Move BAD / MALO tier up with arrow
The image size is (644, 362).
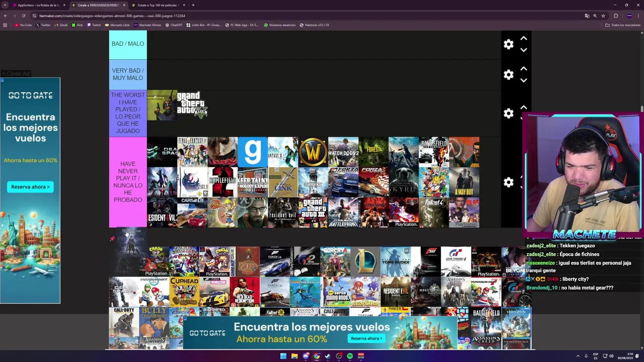(x=524, y=38)
